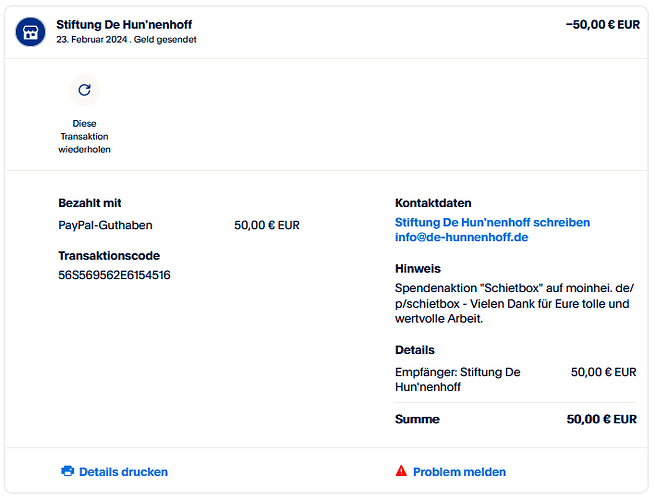Click 'PayPal-Guthaben' payment method text

105,225
